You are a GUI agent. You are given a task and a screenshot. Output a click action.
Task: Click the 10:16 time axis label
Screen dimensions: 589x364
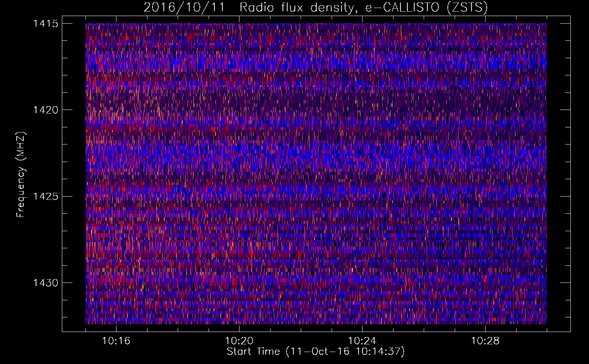pos(116,341)
